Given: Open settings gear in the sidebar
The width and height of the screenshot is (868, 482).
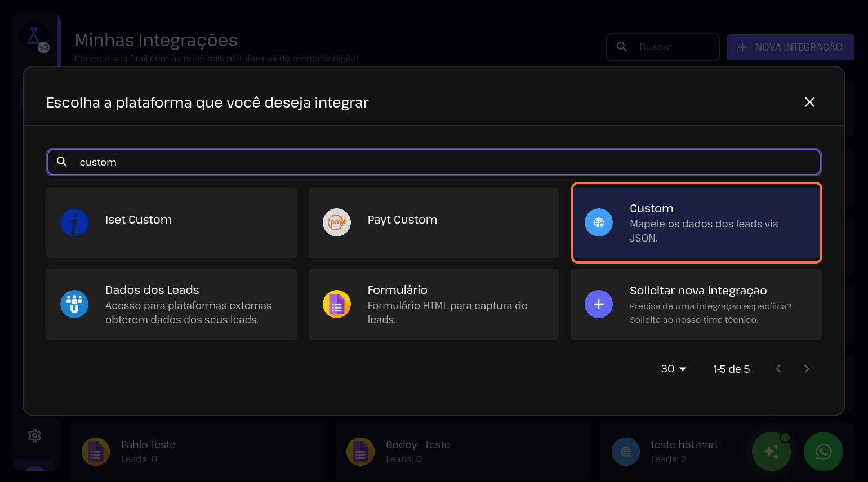Looking at the screenshot, I should click(35, 435).
